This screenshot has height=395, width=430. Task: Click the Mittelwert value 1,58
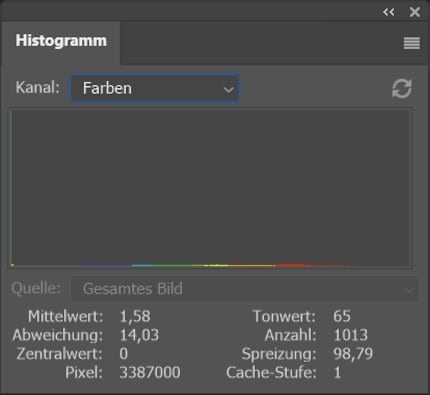(135, 316)
